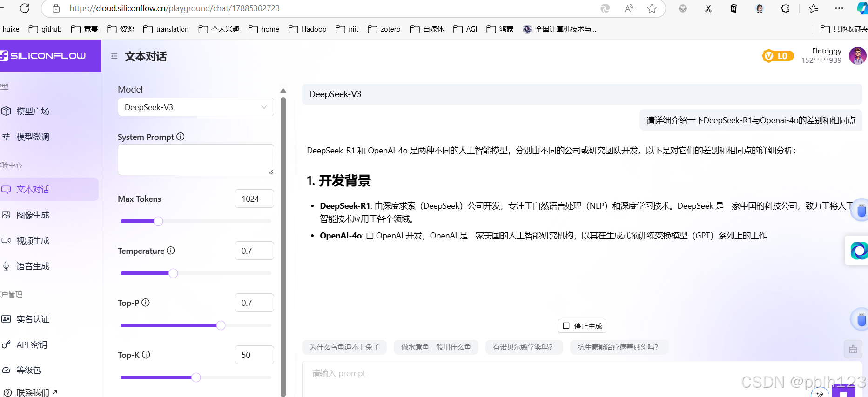Open the browser three-dot settings menu
Image resolution: width=868 pixels, height=397 pixels.
tap(839, 8)
